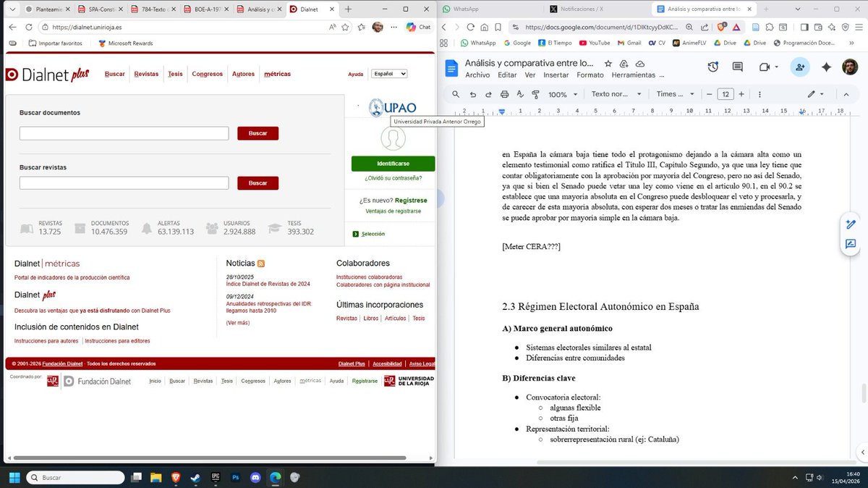Screen dimensions: 868x488
Task: Open the Formato menu in Google Docs
Action: click(590, 75)
